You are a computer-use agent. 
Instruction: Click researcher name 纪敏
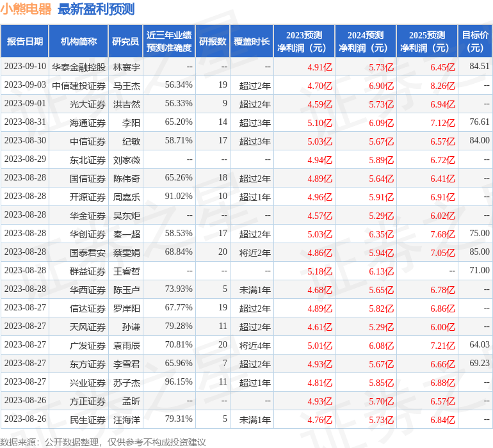coord(131,141)
